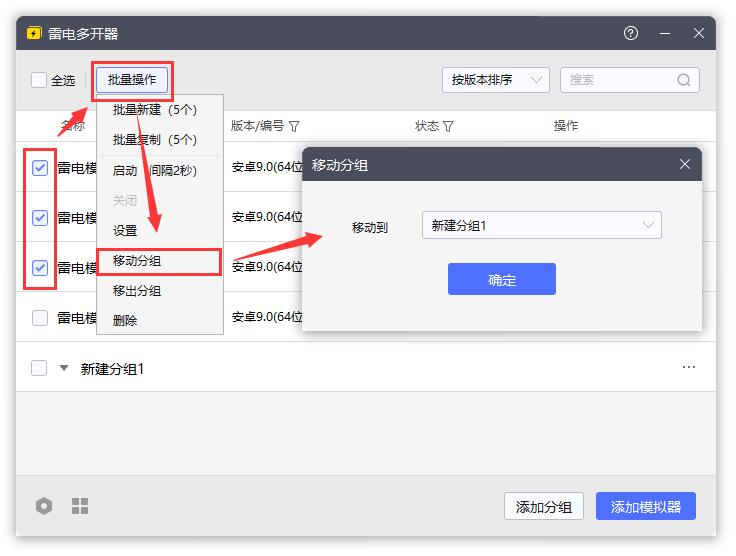Viewport: 736px width, 556px height.
Task: Open the 按版本排序 sort dropdown
Action: tap(496, 80)
